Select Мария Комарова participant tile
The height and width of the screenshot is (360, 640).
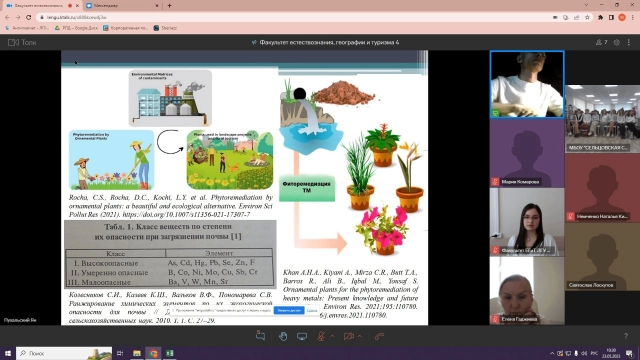pos(527,154)
